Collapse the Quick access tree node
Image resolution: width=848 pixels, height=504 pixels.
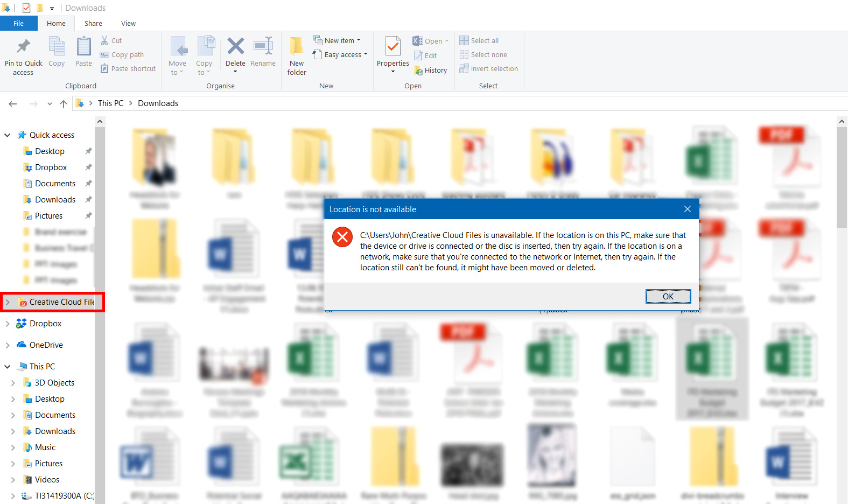(8, 135)
